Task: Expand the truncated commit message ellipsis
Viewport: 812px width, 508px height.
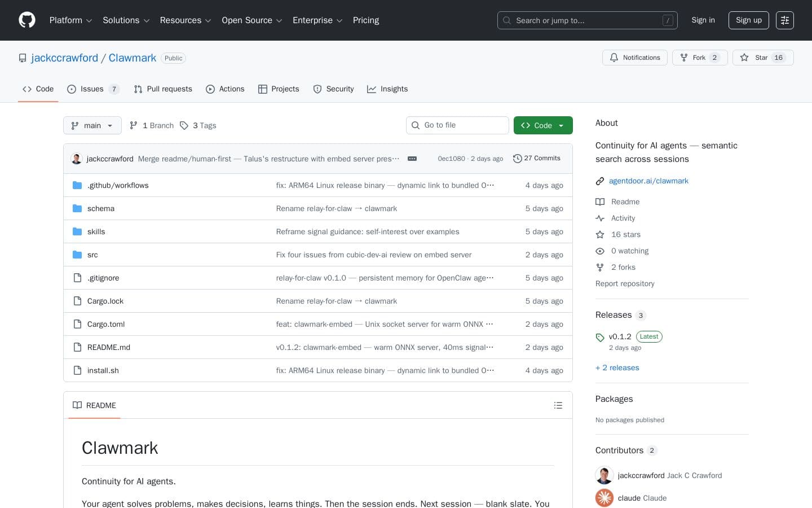Action: (x=412, y=159)
